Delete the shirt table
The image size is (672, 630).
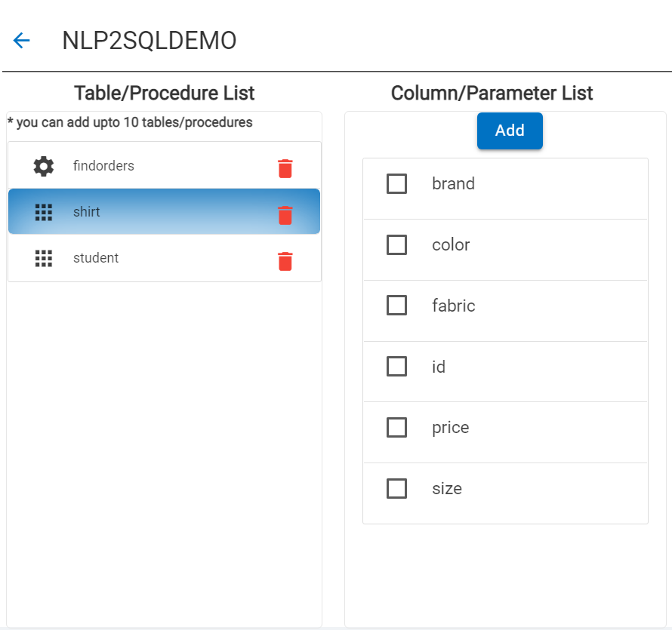[285, 215]
